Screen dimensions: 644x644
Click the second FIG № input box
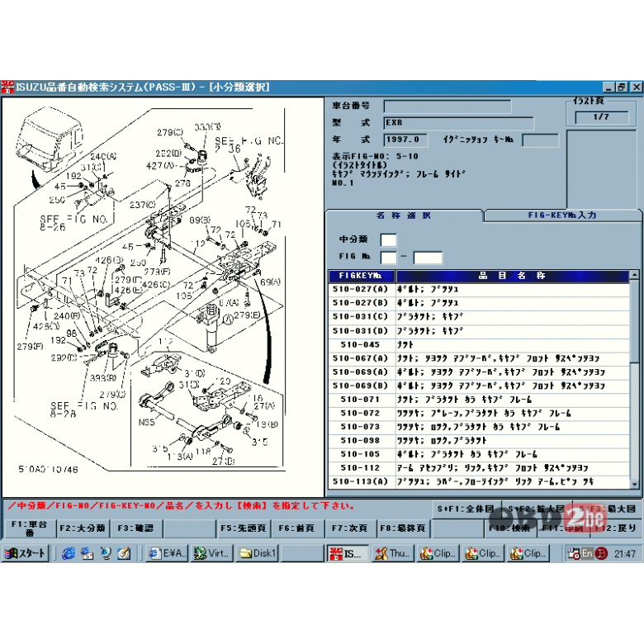[x=428, y=258]
